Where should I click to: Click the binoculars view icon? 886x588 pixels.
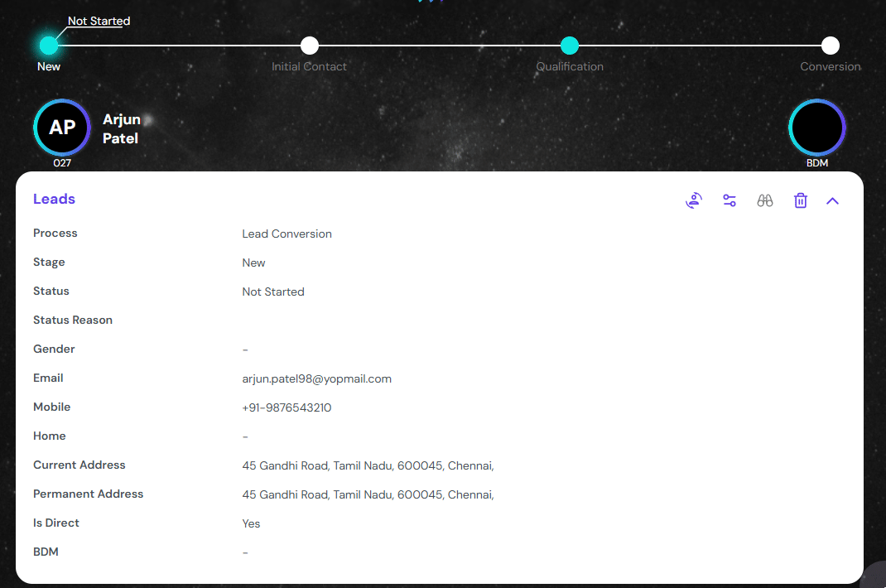(x=765, y=200)
